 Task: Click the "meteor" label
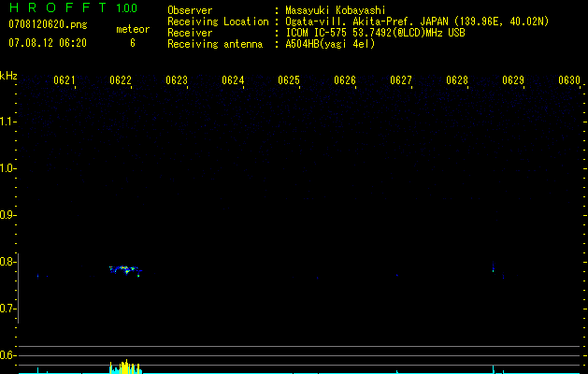point(133,29)
